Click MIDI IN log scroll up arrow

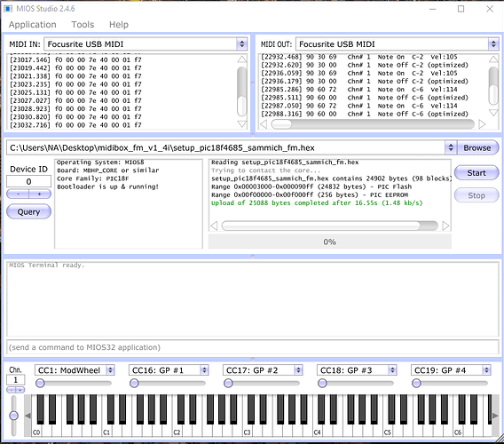point(241,59)
